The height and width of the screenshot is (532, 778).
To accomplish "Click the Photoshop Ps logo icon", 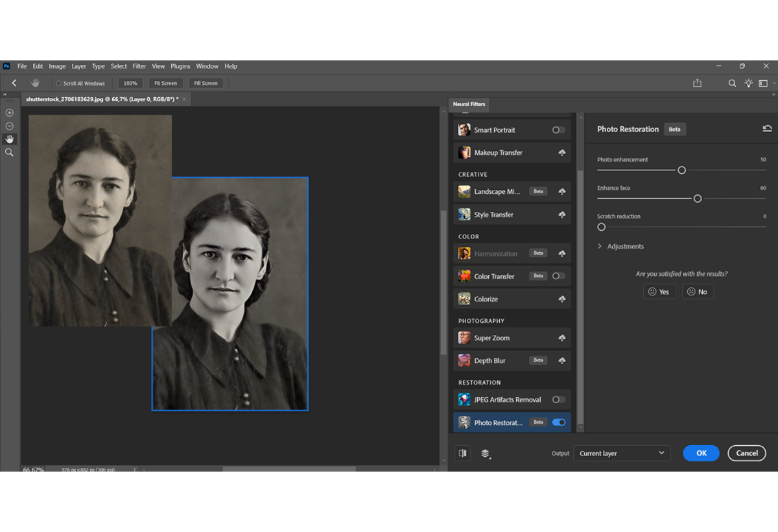I will [6, 66].
